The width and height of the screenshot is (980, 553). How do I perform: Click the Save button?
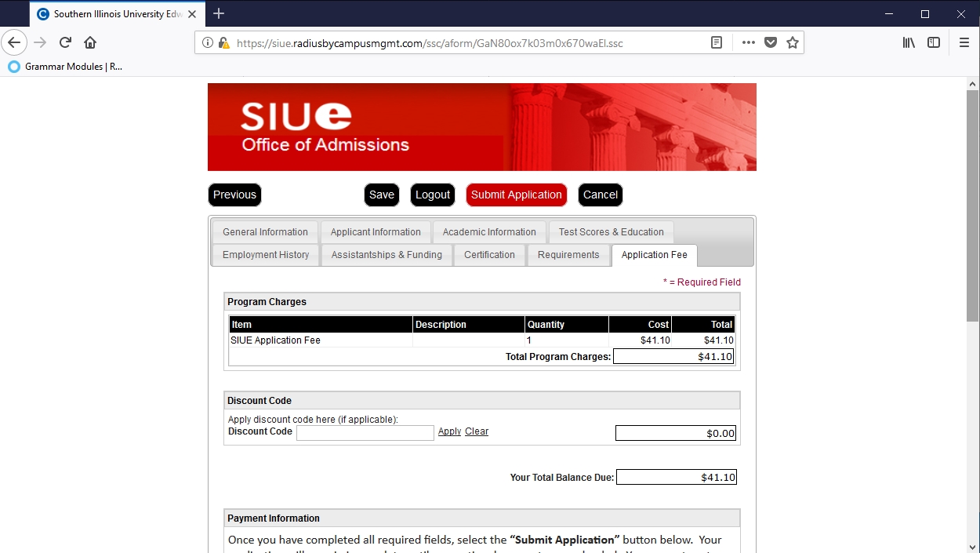click(382, 195)
